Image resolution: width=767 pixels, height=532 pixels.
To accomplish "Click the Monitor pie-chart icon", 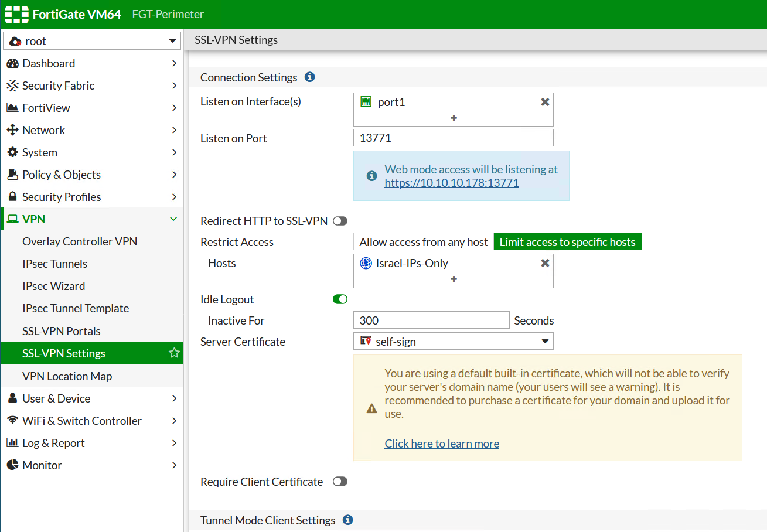I will tap(12, 465).
